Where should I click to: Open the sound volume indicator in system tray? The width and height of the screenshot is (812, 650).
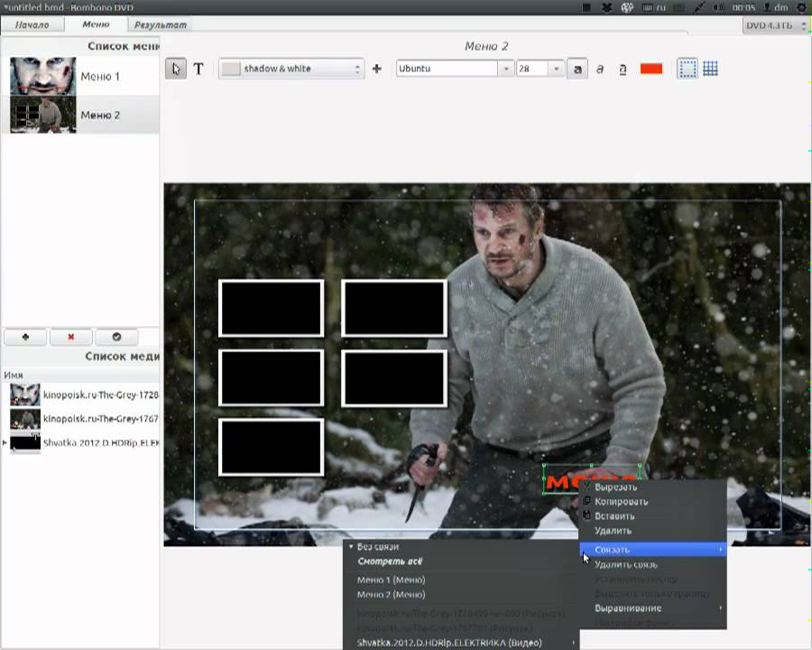click(718, 7)
